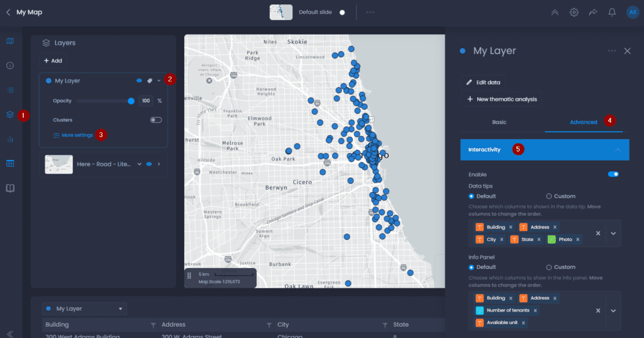Viewport: 644px width, 338px height.
Task: Click the collapse-up chevrons icon in top bar
Action: (x=555, y=13)
